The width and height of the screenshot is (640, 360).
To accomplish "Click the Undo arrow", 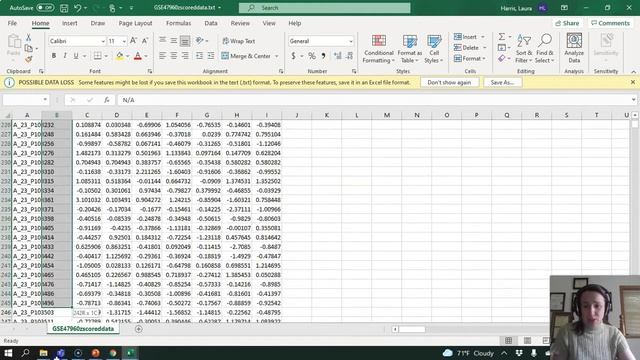I will [78, 8].
